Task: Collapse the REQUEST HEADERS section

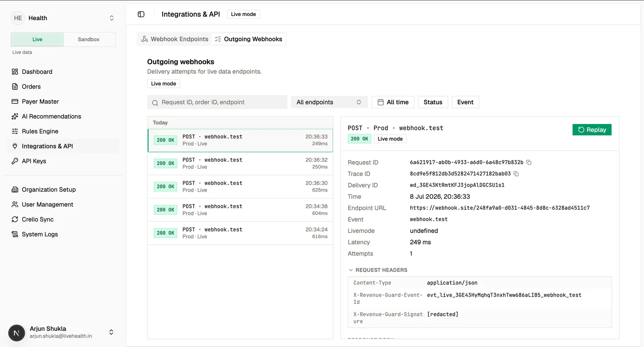Action: (x=378, y=270)
